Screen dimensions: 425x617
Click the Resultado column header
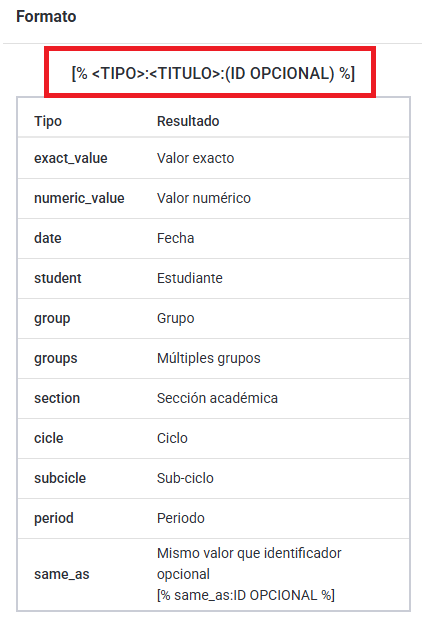point(188,121)
